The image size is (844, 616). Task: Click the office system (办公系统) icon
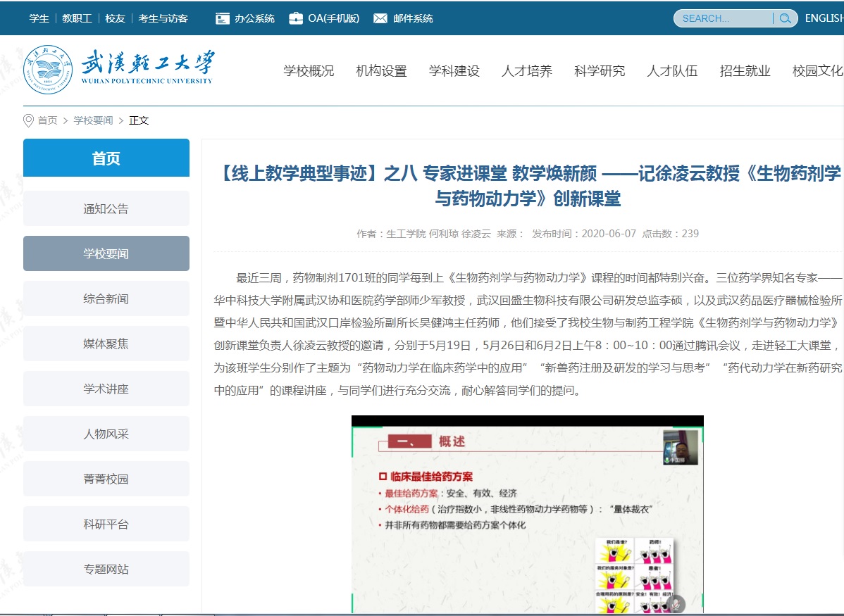pyautogui.click(x=223, y=18)
